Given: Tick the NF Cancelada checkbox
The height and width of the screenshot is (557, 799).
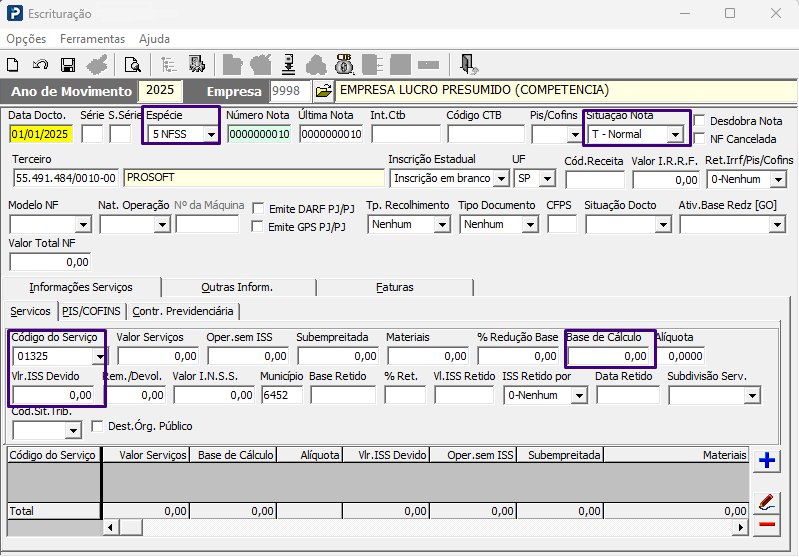Looking at the screenshot, I should click(700, 139).
